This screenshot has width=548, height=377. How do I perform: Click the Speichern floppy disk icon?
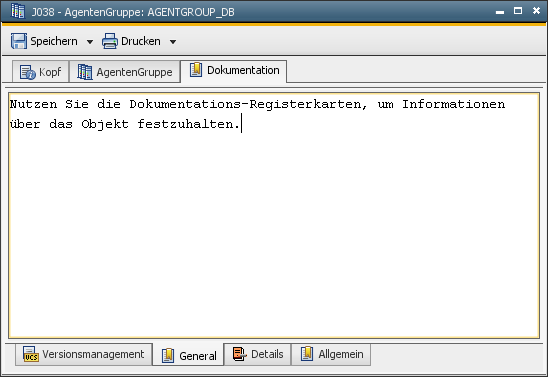tap(19, 41)
